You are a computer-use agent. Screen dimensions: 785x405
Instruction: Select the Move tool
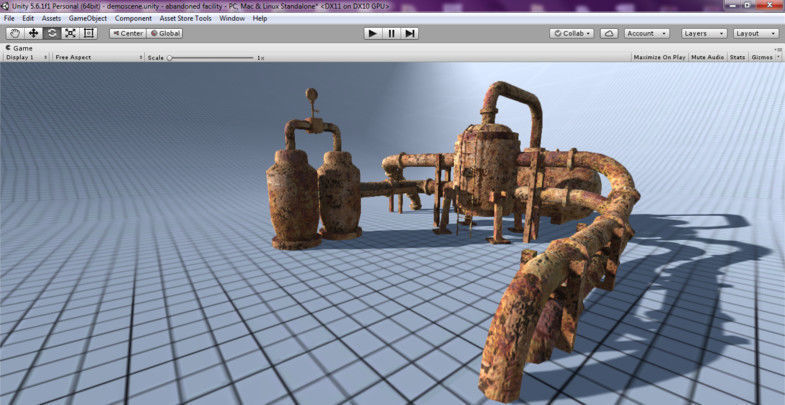point(34,34)
